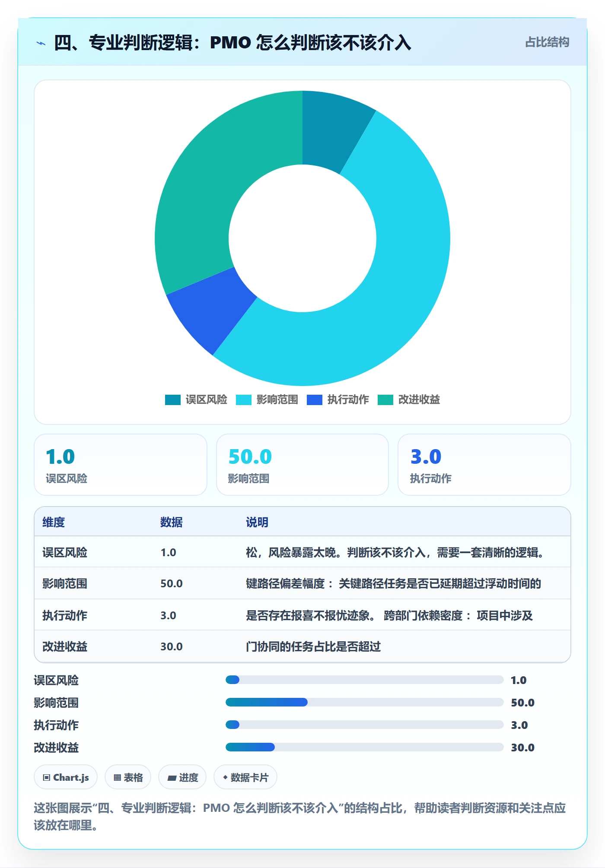Click description starting 门协同的任务占比
The height and width of the screenshot is (868, 605).
pos(313,646)
